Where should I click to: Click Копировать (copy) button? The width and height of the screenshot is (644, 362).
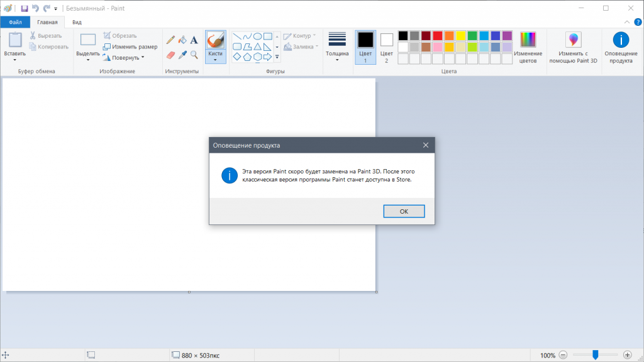(49, 47)
